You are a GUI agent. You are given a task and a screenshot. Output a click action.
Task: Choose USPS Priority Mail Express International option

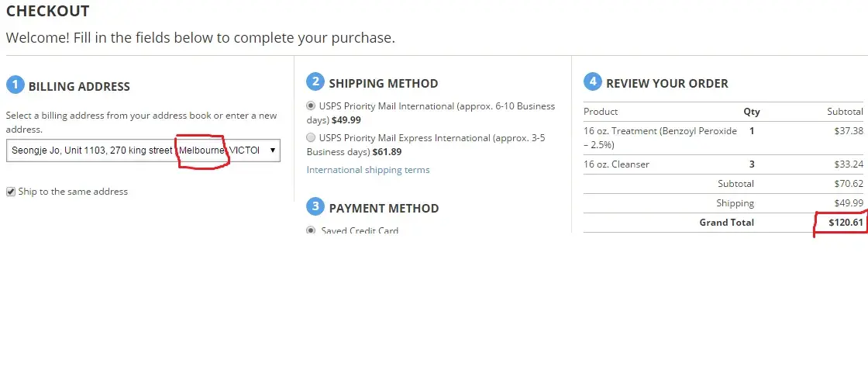point(311,137)
